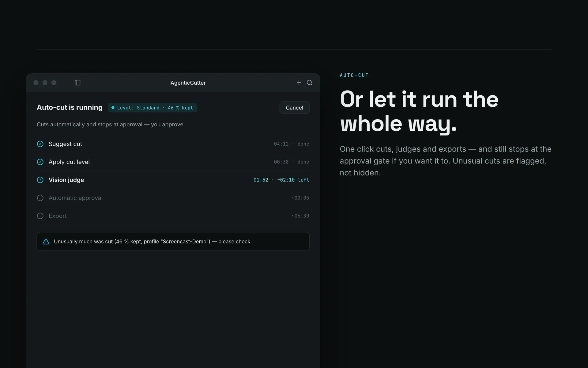Click the Unusually much was cut warning
Screen dimensions: 588x368
pyautogui.click(x=173, y=242)
